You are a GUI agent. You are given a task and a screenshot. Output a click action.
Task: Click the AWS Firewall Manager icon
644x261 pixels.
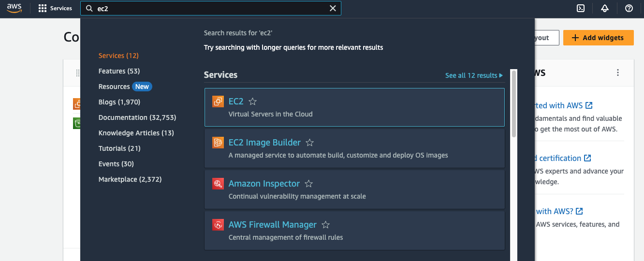218,225
